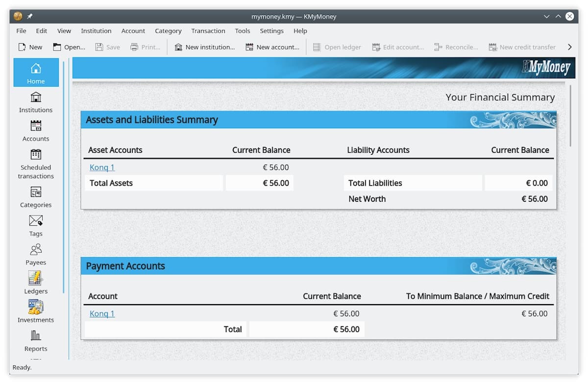Click New credit transfer in toolbar
Image resolution: width=588 pixels, height=384 pixels.
(522, 47)
